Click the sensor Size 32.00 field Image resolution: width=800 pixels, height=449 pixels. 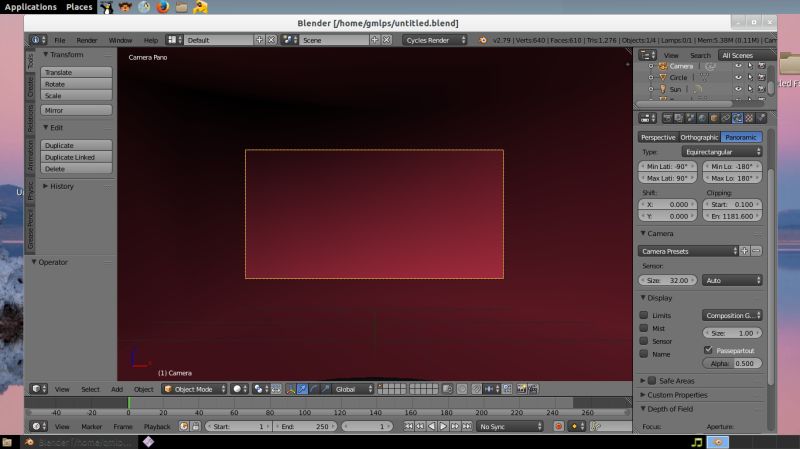point(668,280)
